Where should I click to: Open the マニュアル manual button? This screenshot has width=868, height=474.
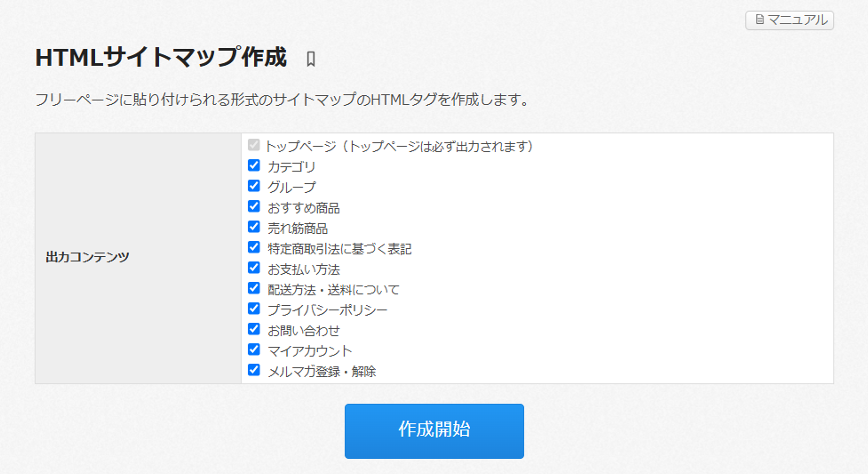[x=789, y=20]
